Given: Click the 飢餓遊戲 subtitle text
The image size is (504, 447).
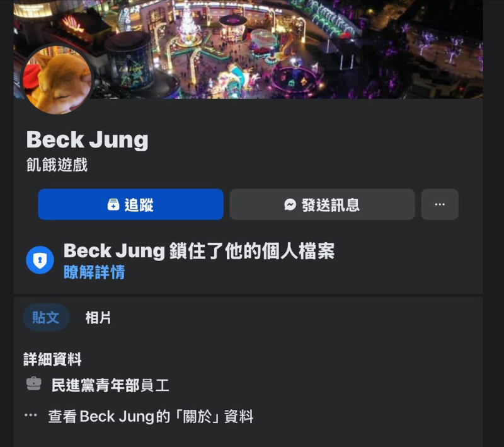Looking at the screenshot, I should [x=57, y=165].
